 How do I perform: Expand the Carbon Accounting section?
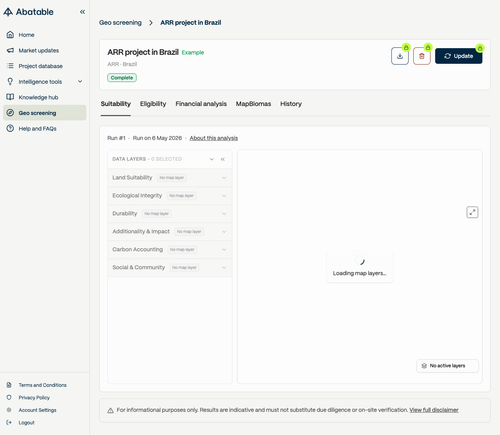tap(170, 250)
